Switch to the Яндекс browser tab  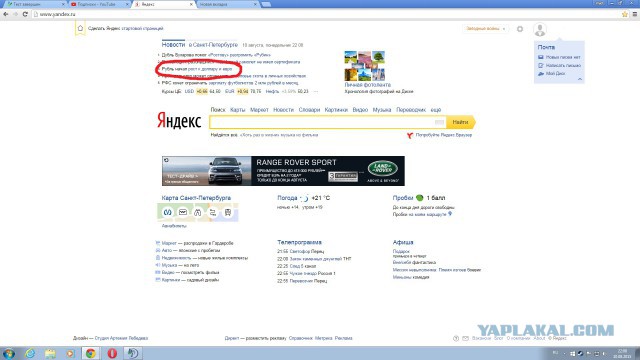point(163,4)
